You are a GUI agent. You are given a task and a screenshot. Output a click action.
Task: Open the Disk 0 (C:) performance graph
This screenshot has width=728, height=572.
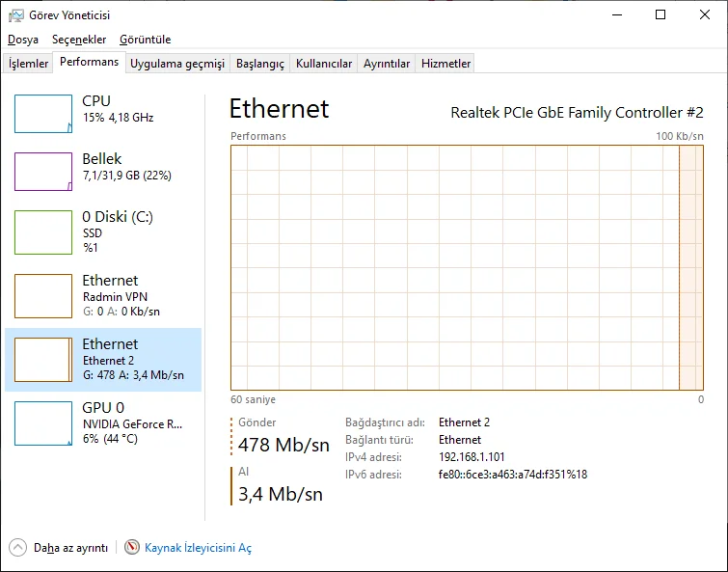coord(43,232)
